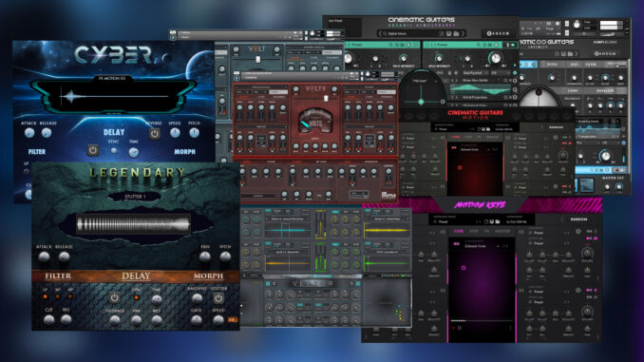Select the HP filter type in Legendary
644x362 pixels.
pyautogui.click(x=70, y=296)
